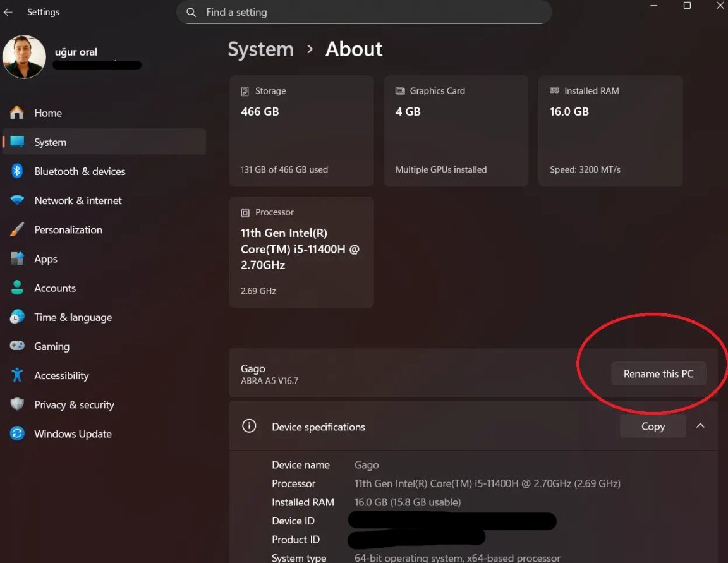728x563 pixels.
Task: Select Accessibility in the sidebar
Action: (61, 375)
